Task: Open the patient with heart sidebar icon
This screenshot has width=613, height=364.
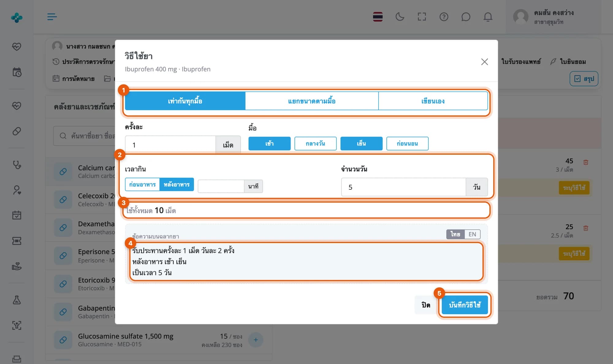Action: [x=17, y=190]
